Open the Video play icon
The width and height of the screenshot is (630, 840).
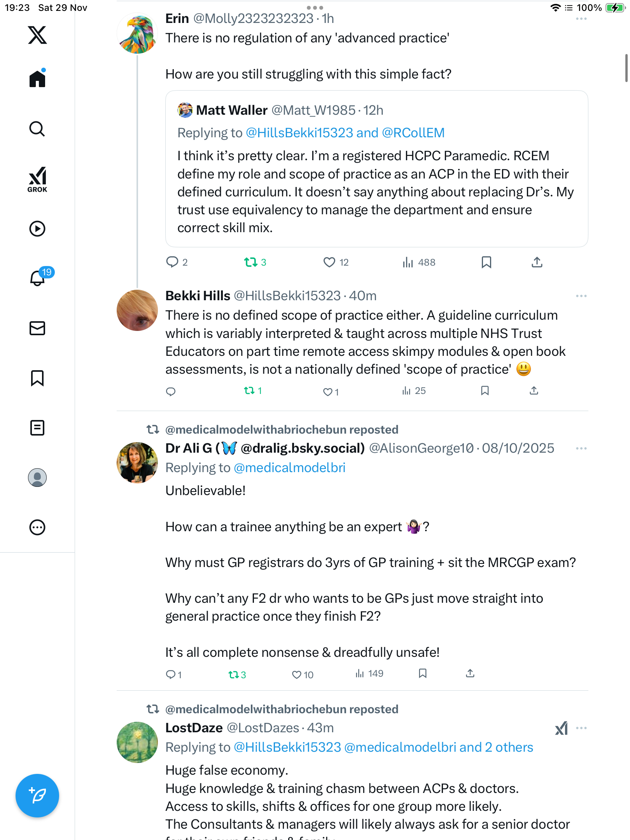[37, 229]
